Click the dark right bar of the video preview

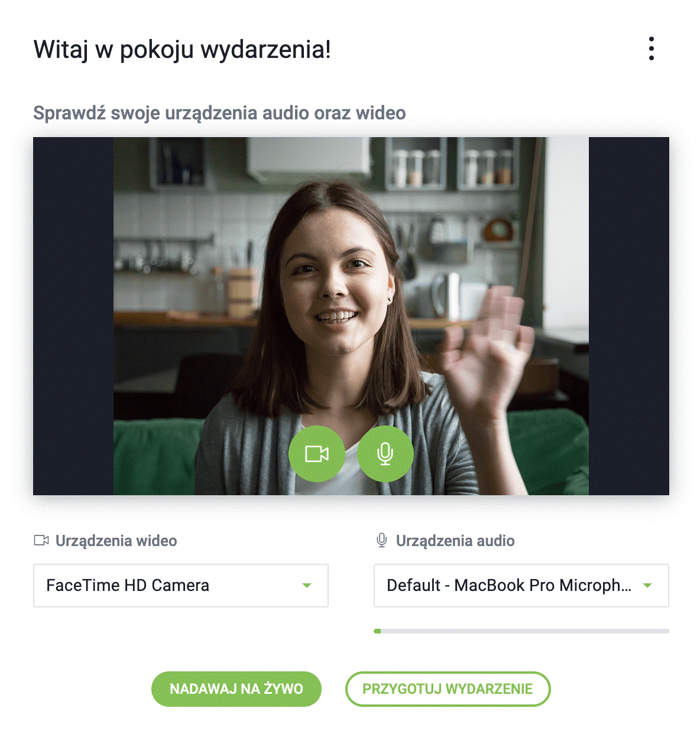tap(628, 316)
